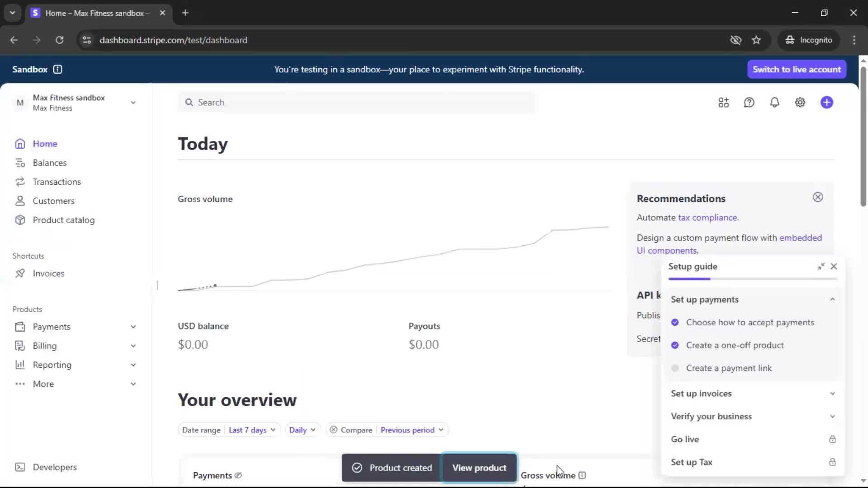Open Customers from the sidebar
Screen dimensions: 868x488
(53, 201)
